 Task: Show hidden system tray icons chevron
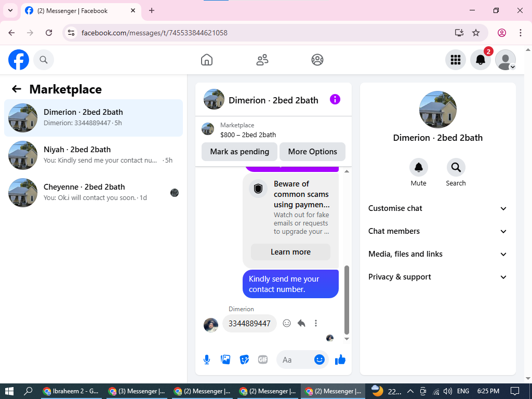(x=410, y=391)
